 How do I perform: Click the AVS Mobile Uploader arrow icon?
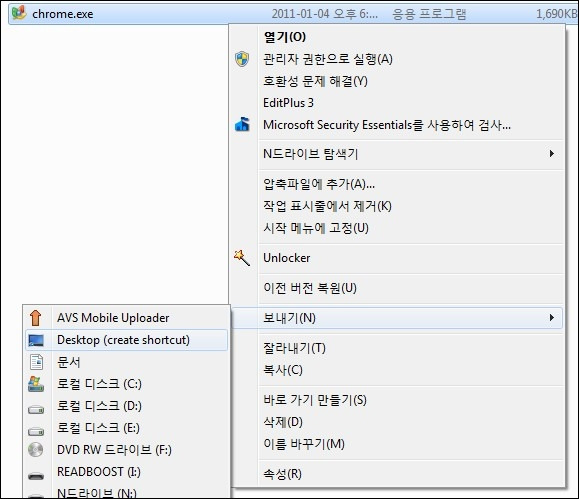pos(36,318)
